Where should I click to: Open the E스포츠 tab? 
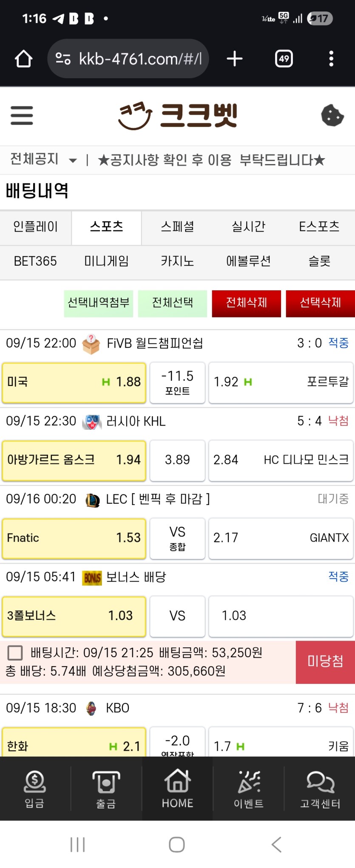[x=319, y=227]
